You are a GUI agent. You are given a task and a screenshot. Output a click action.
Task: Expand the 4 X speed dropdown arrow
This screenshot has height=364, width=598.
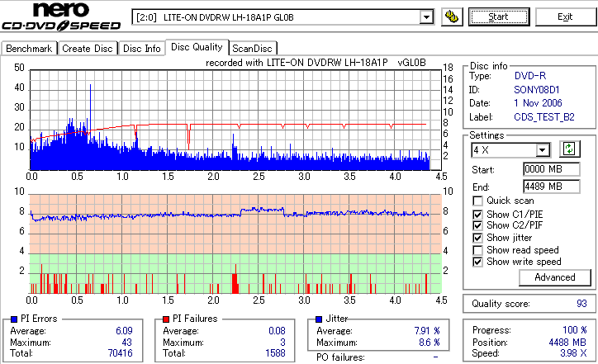point(542,150)
